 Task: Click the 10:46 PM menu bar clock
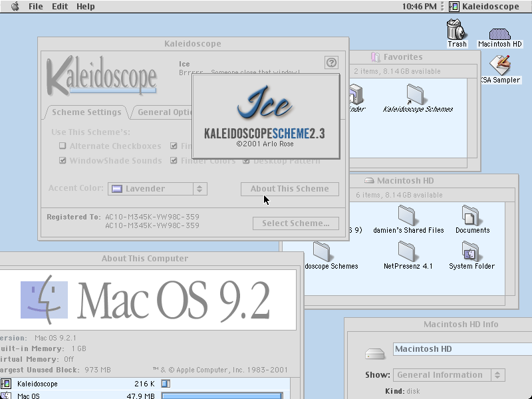coord(420,7)
